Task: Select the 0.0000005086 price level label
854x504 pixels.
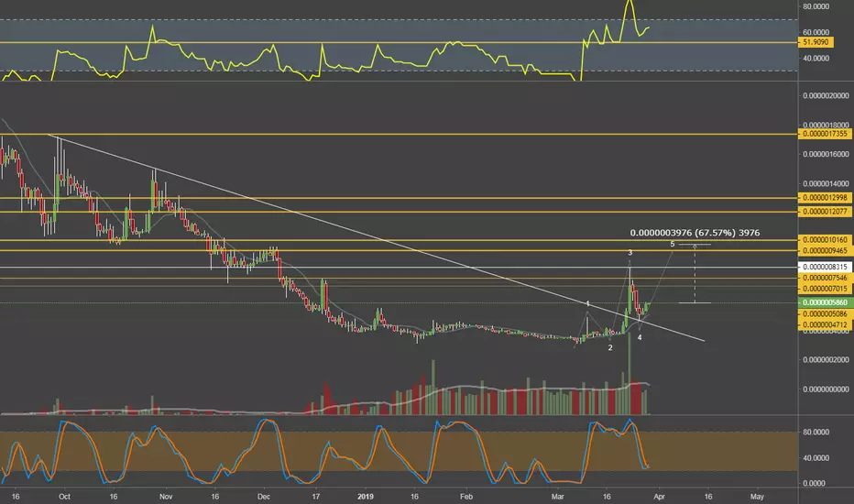Action: 825,313
